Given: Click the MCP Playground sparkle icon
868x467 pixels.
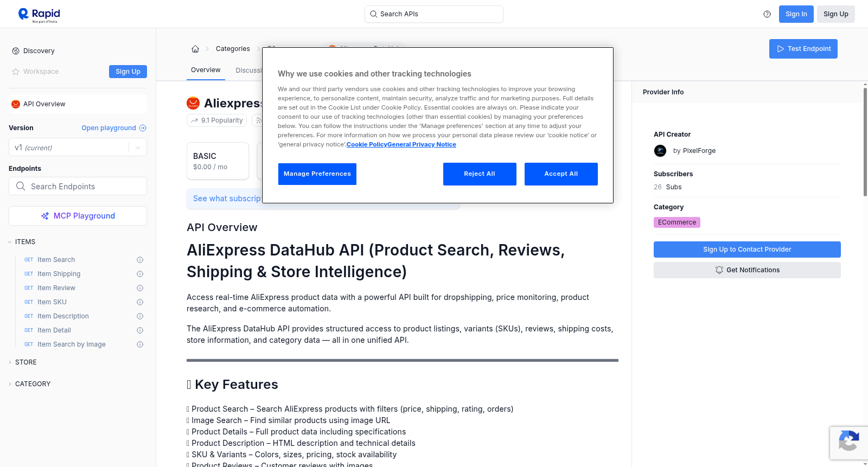Looking at the screenshot, I should [x=45, y=216].
